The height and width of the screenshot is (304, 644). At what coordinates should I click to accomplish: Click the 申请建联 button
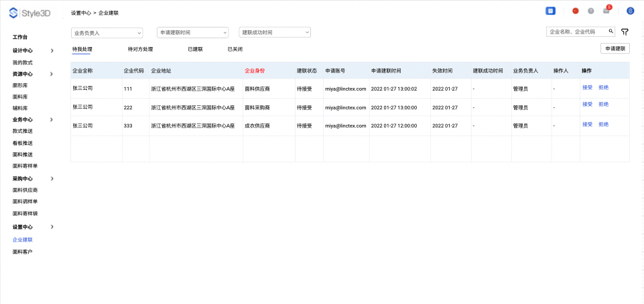point(615,48)
